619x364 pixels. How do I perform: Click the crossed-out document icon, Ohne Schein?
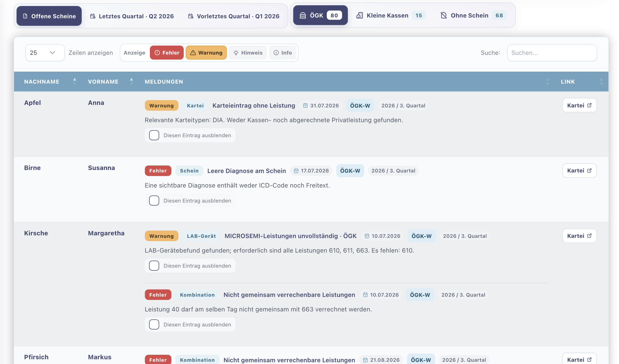point(444,16)
